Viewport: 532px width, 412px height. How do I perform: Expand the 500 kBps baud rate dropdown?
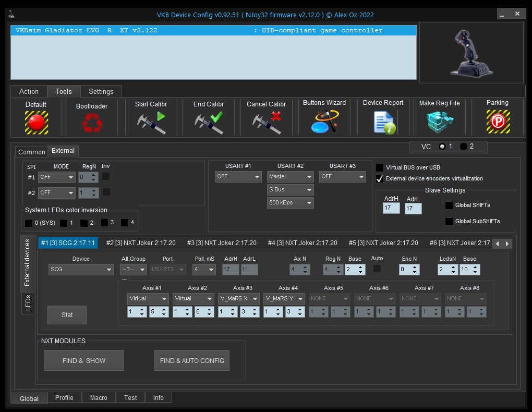291,202
